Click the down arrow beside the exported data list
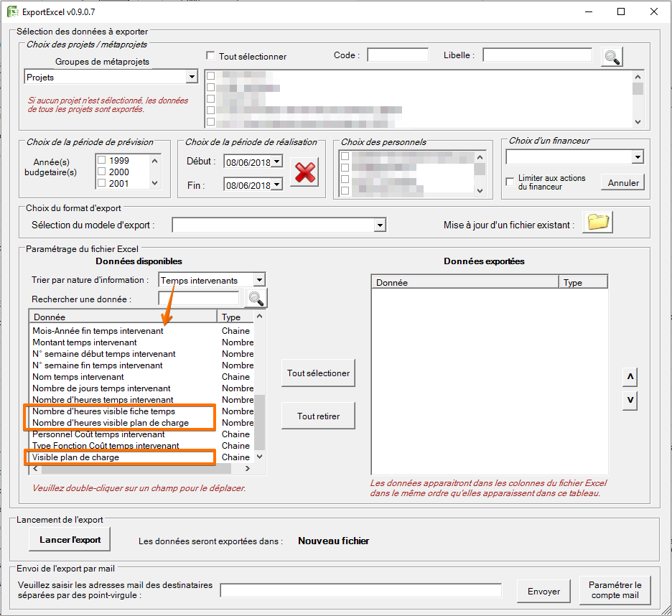 pos(630,401)
